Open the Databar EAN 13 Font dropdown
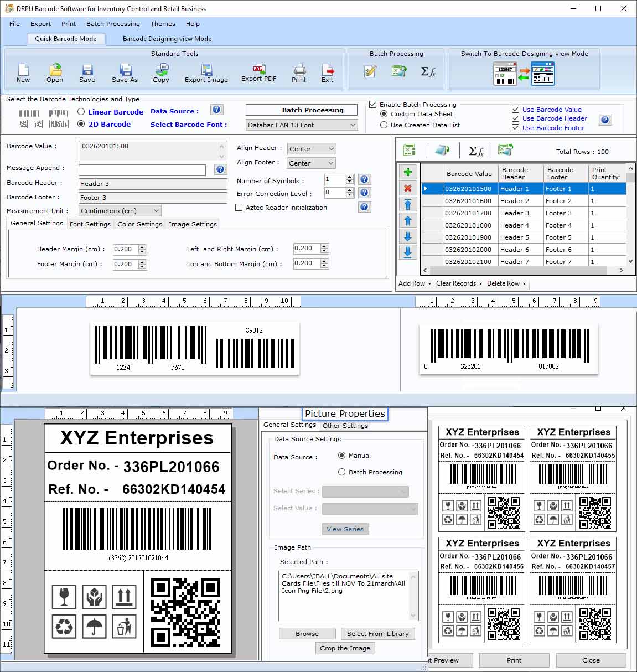The height and width of the screenshot is (672, 637). (x=353, y=125)
